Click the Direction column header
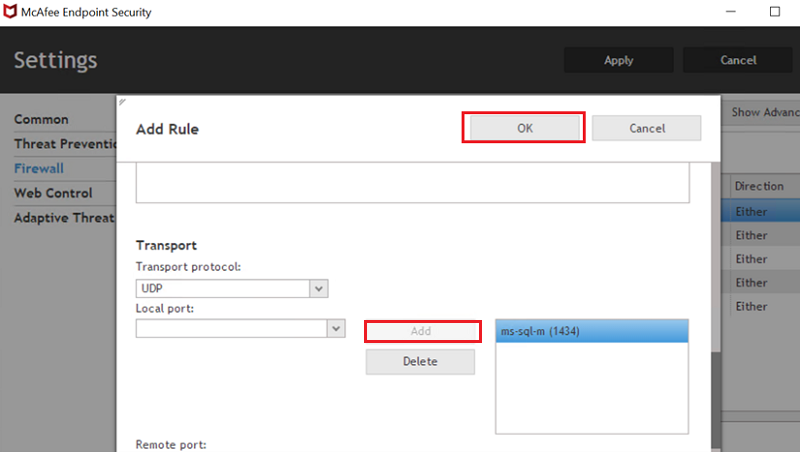 pyautogui.click(x=759, y=186)
